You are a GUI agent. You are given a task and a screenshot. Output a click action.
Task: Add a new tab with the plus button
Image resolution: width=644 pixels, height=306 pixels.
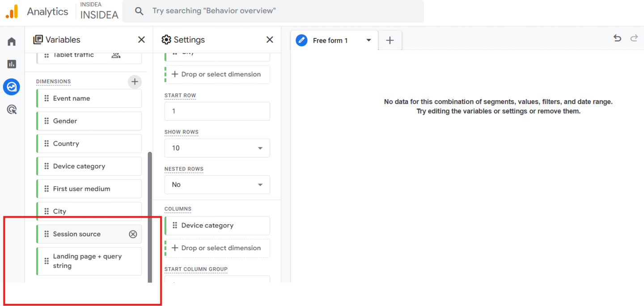click(x=390, y=40)
